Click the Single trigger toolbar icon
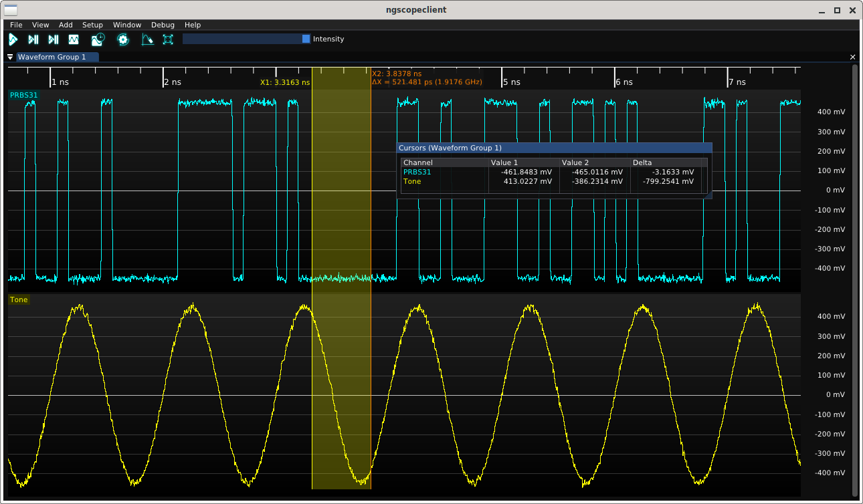863x504 pixels. point(33,39)
